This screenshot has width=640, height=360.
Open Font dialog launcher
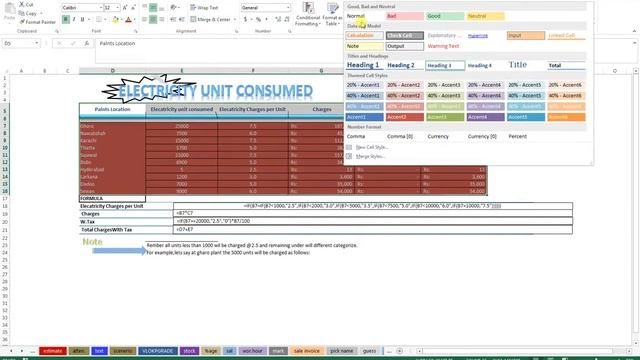pos(136,31)
